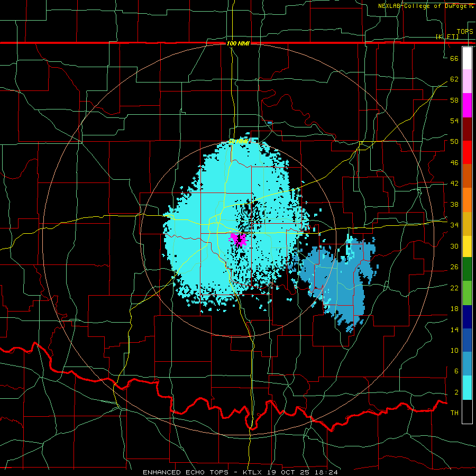
Task: Click the 26 value on the scale
Action: tap(454, 267)
